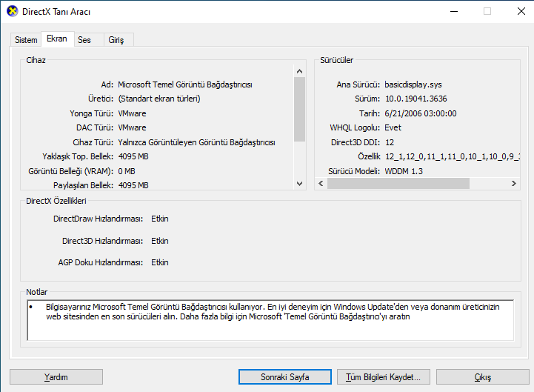Click the Cihaz panel vertical scrollbar thumb
The height and width of the screenshot is (392, 534).
pos(300,109)
